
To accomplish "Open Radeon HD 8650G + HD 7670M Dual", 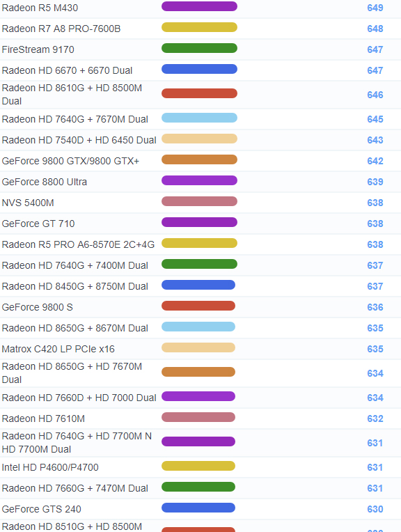I will (72, 373).
